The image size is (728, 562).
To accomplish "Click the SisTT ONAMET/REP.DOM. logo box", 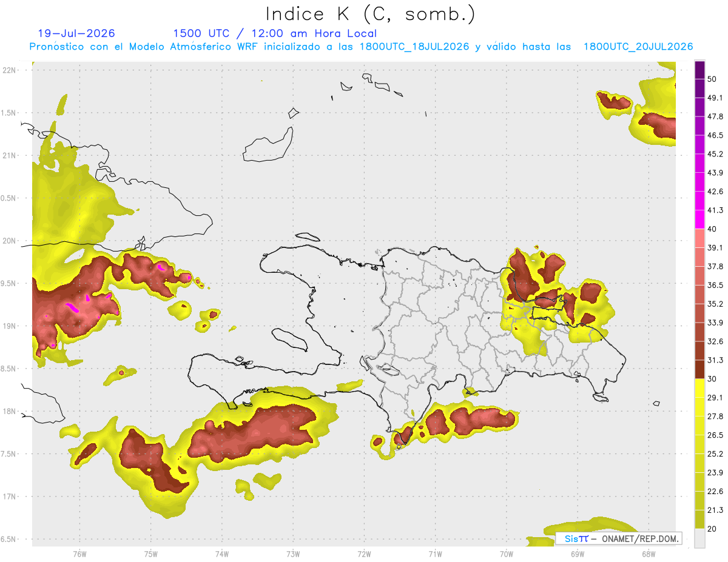I will tap(619, 538).
